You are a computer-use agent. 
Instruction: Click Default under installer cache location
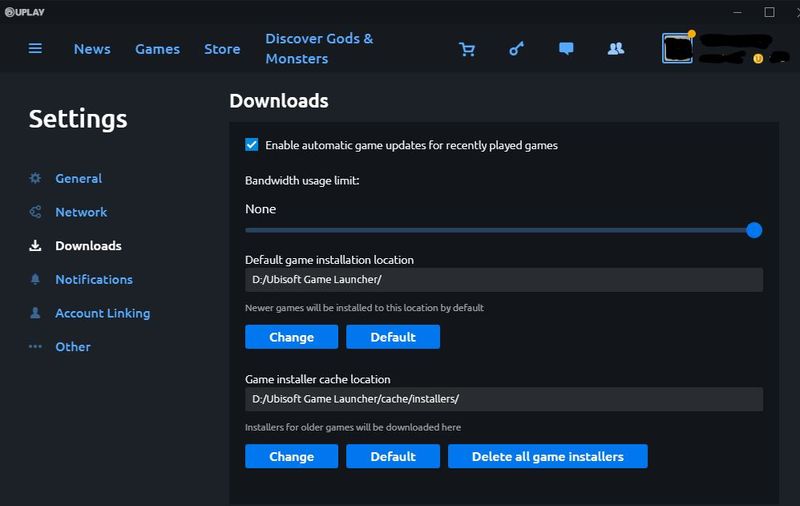click(393, 456)
